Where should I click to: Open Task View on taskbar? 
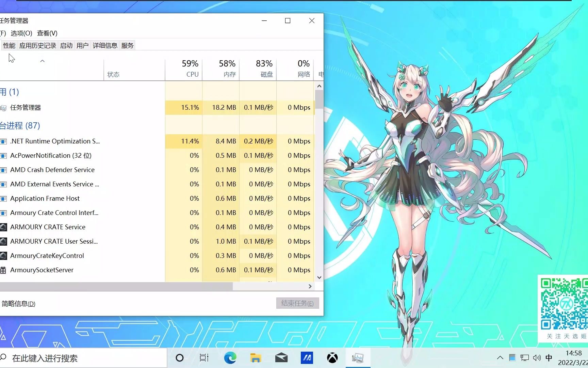click(x=204, y=358)
